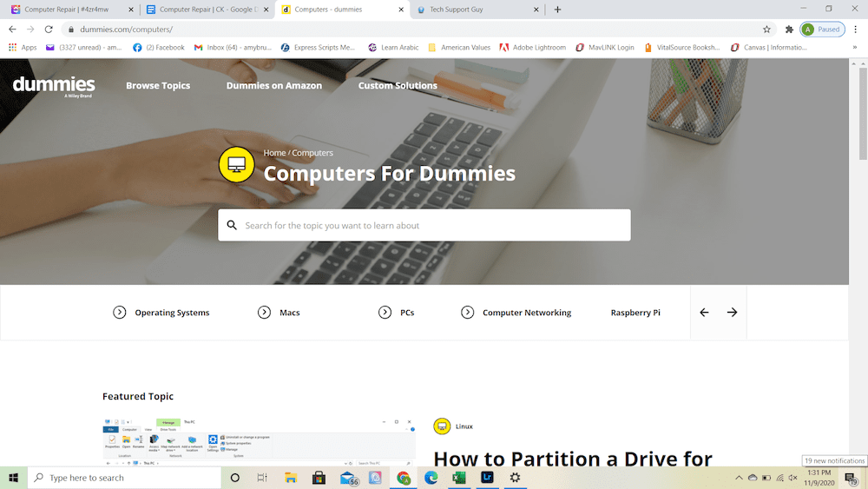
Task: Click the featured topic thumbnail image
Action: pos(259,441)
